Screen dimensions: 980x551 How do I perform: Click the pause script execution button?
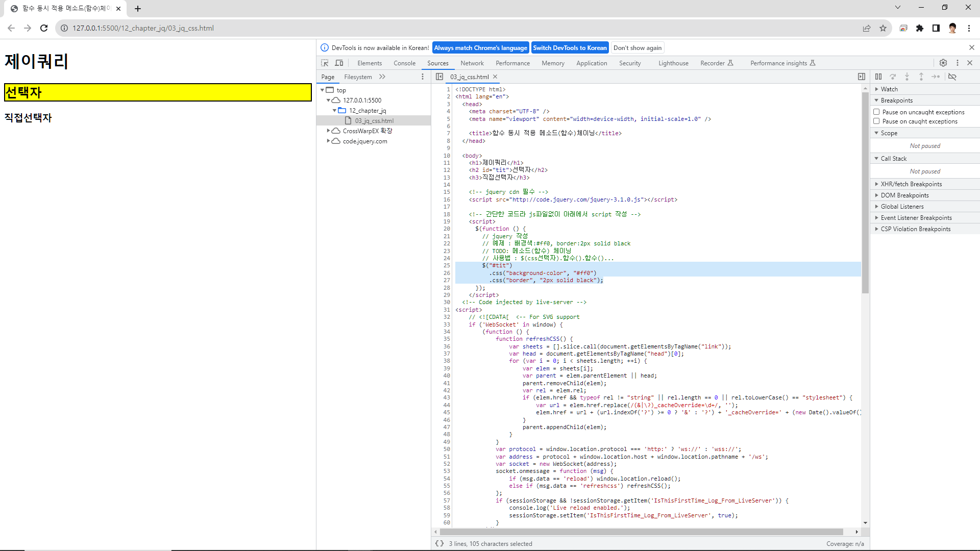pos(878,77)
